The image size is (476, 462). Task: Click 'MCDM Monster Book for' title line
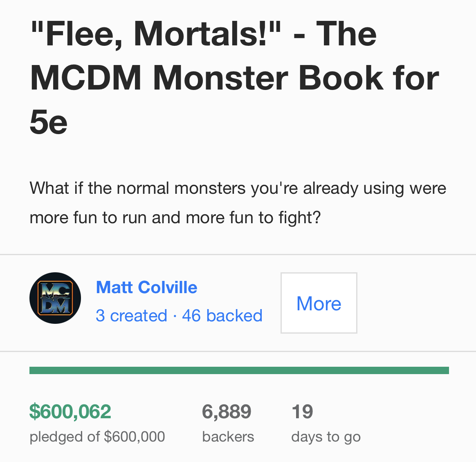tap(234, 78)
